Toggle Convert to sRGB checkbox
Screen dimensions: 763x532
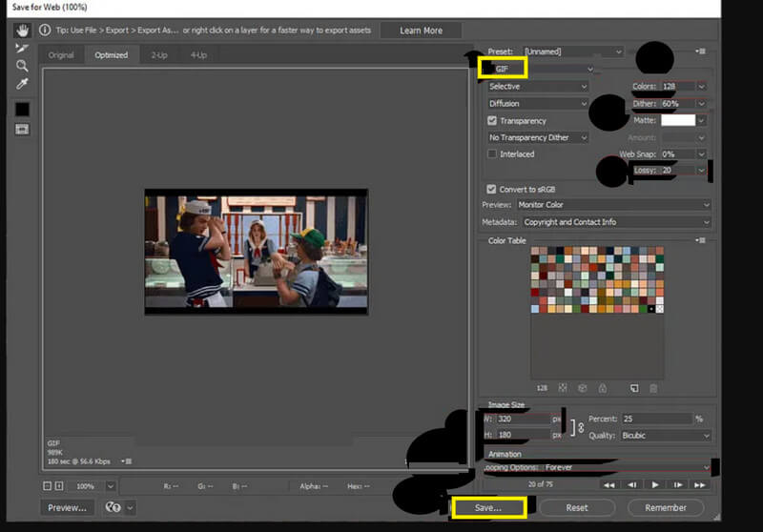tap(491, 189)
